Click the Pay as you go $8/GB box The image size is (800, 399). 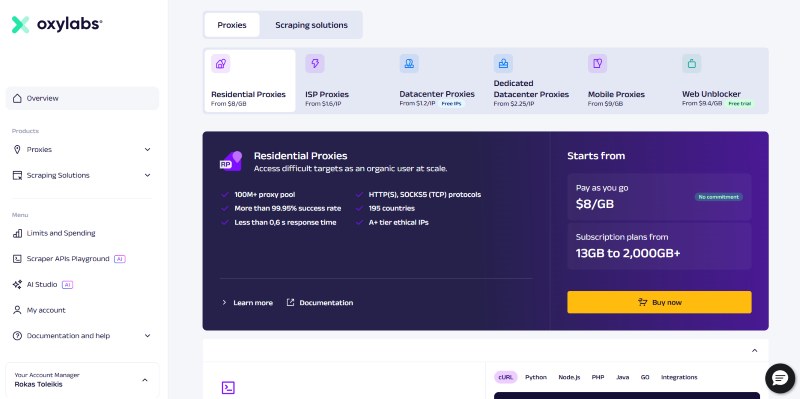[x=659, y=197]
